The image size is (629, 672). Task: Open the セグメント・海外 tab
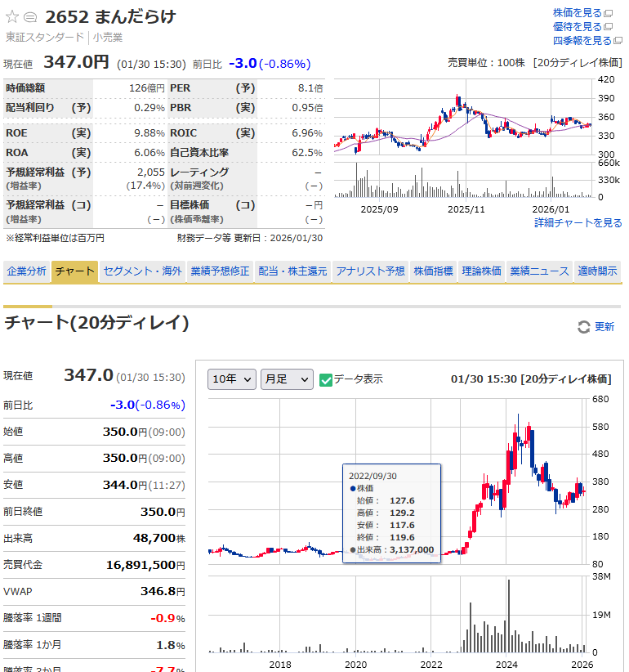[143, 271]
